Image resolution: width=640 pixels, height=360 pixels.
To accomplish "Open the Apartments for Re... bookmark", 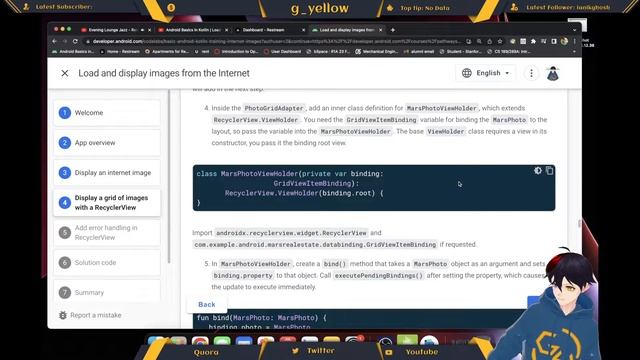I will [167, 52].
